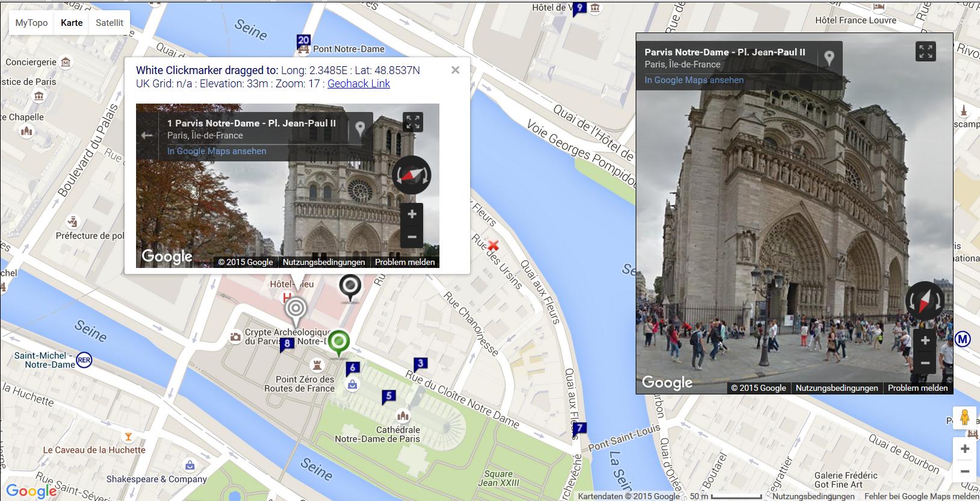Click the main map 'Nutzungsbedingungen' link
This screenshot has width=980, height=501.
tap(813, 496)
